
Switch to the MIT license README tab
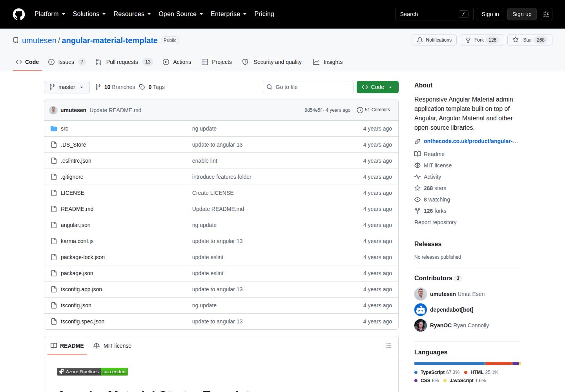(113, 346)
